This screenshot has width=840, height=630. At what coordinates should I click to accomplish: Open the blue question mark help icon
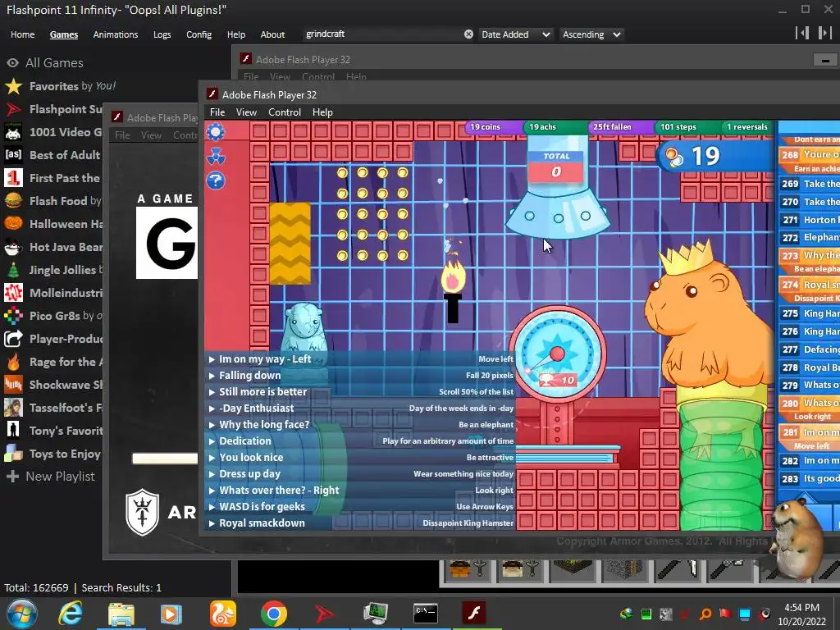[x=216, y=181]
